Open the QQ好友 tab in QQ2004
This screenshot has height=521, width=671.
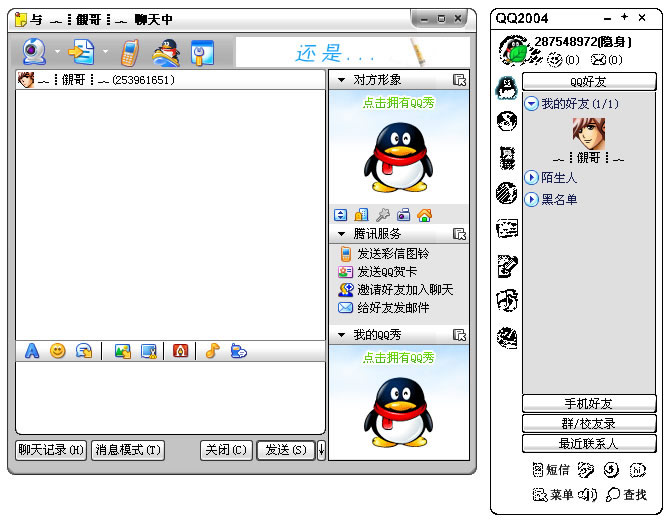(589, 81)
